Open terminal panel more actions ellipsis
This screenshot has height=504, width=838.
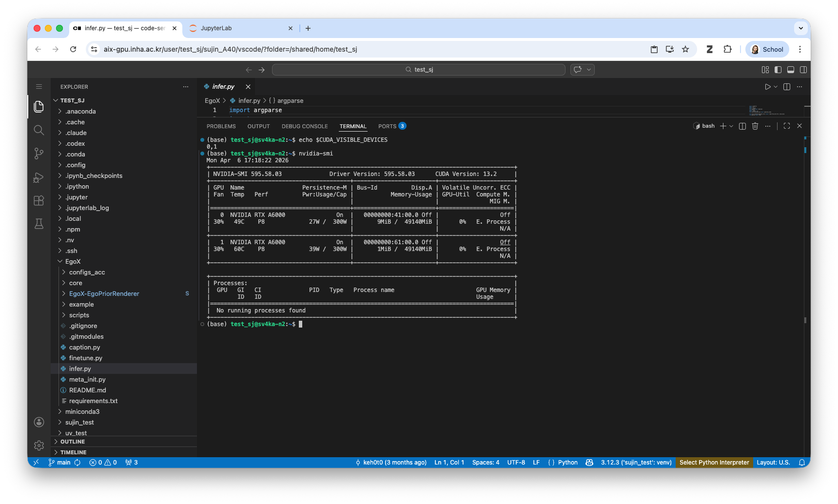[x=768, y=126]
